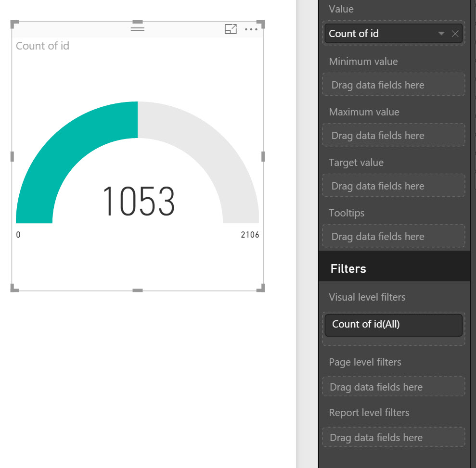Click the Page level filters drop zone
Screen dimensions: 476x468
(x=393, y=387)
